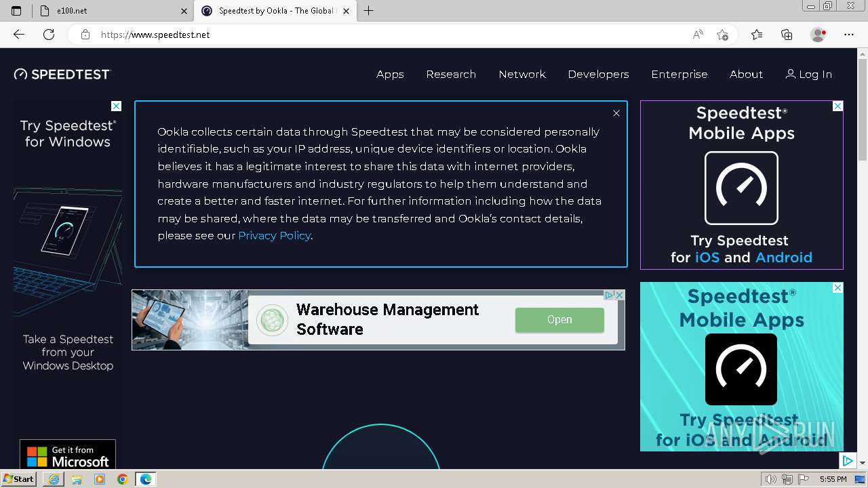868x488 pixels.
Task: Click the Try Speedtest for Windows heading
Action: click(68, 134)
